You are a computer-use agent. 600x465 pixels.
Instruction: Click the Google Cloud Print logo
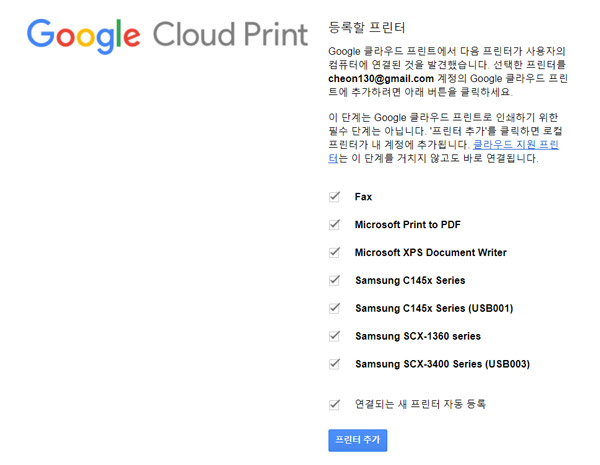pyautogui.click(x=167, y=36)
